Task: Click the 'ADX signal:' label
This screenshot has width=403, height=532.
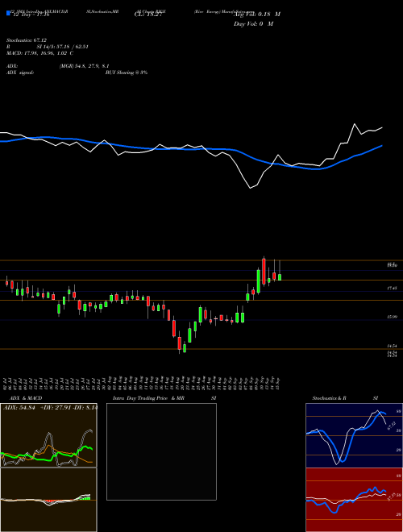Action: click(19, 73)
